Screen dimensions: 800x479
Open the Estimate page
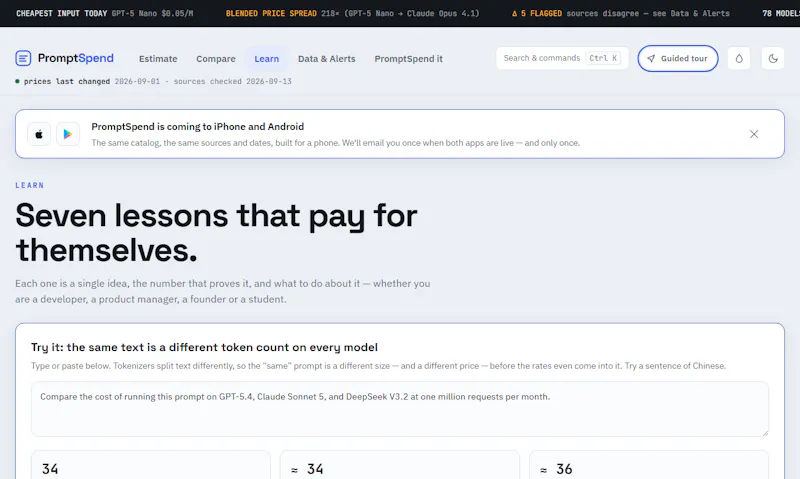point(158,59)
